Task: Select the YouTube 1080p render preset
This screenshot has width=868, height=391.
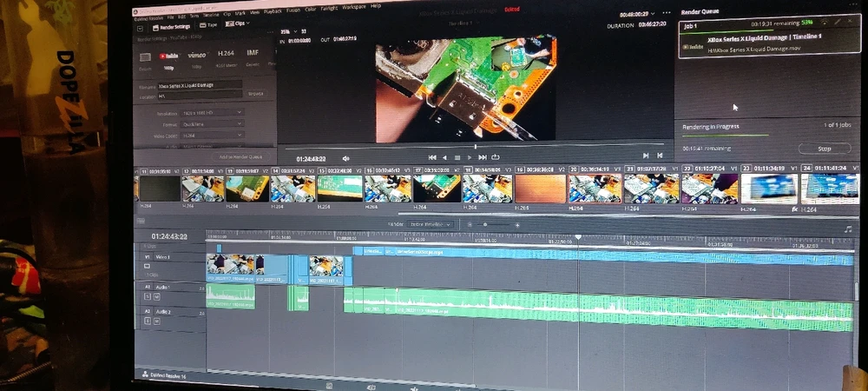Action: tap(169, 59)
